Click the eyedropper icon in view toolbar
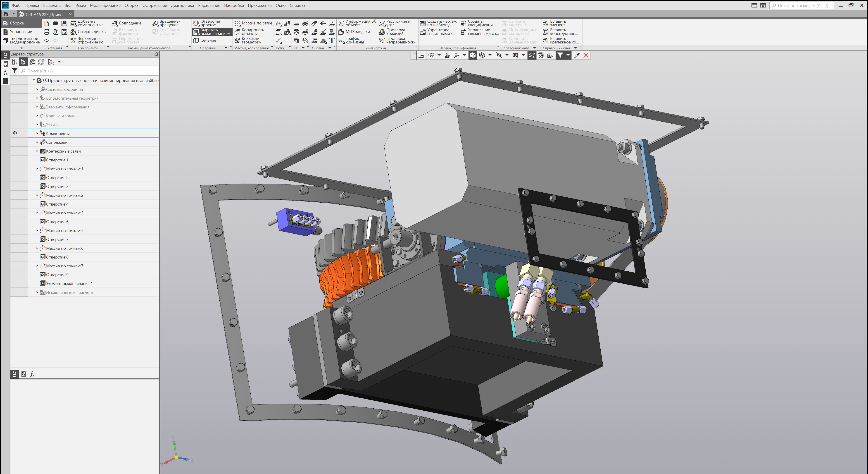 577,55
